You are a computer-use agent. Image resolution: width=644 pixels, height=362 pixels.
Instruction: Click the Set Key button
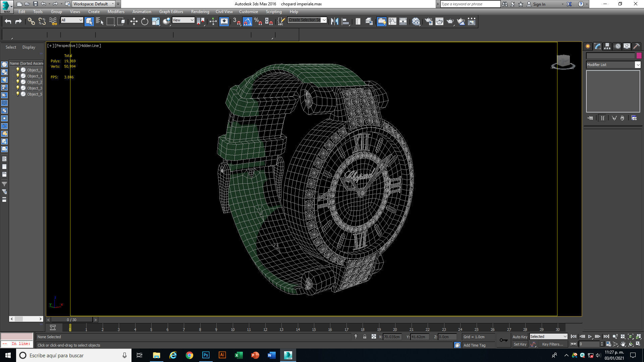tap(520, 344)
